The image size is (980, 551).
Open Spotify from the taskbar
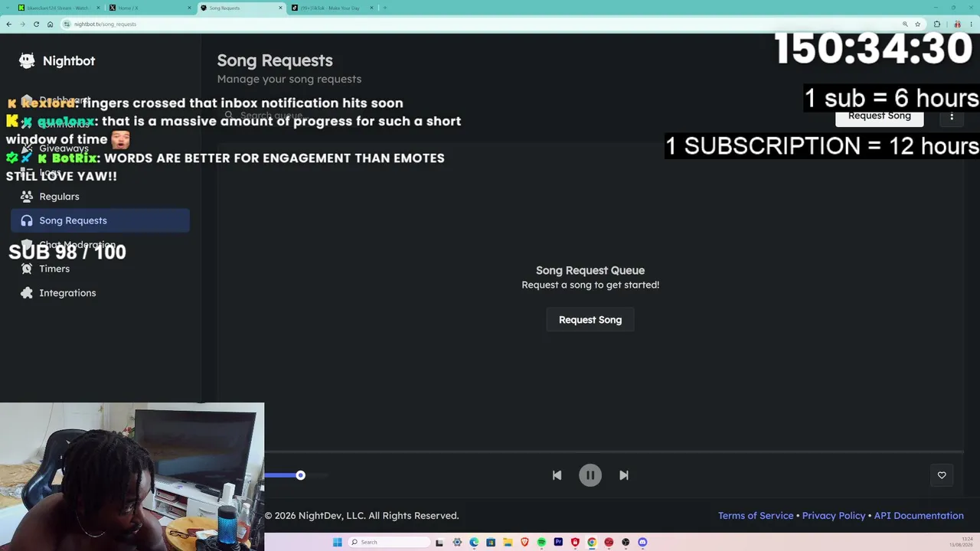pos(541,543)
